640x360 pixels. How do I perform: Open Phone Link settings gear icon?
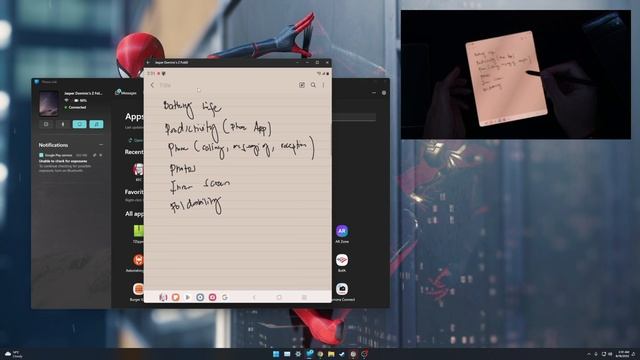384,93
